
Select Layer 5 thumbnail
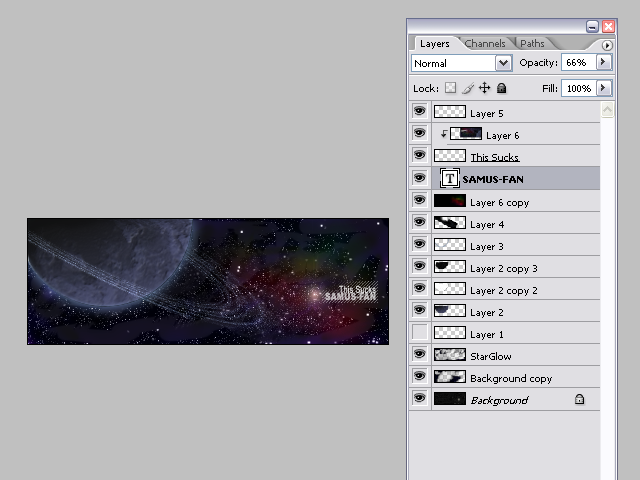[449, 111]
